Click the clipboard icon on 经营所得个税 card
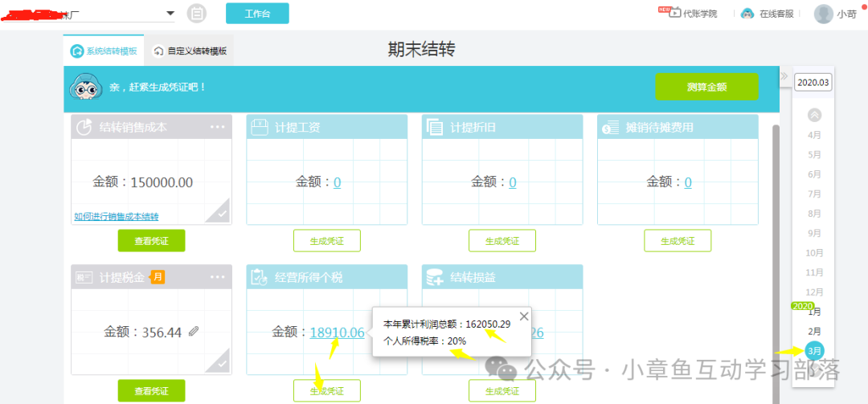 click(259, 277)
